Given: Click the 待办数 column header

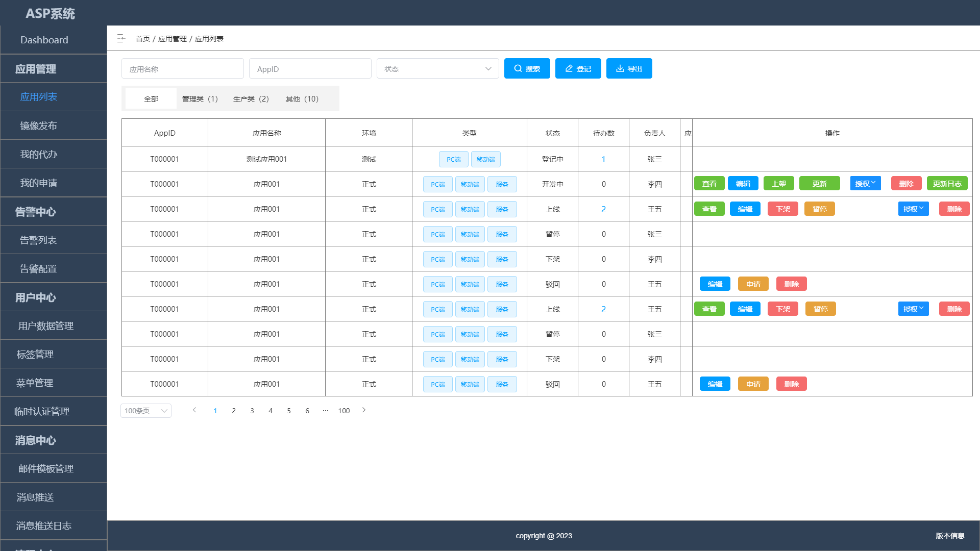Looking at the screenshot, I should 604,133.
